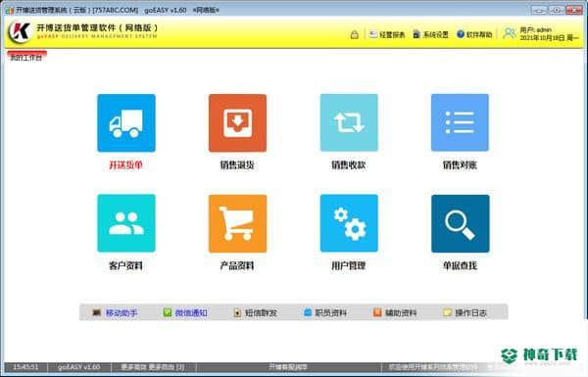Open 系统设置 system settings
588x377 pixels.
click(x=430, y=34)
